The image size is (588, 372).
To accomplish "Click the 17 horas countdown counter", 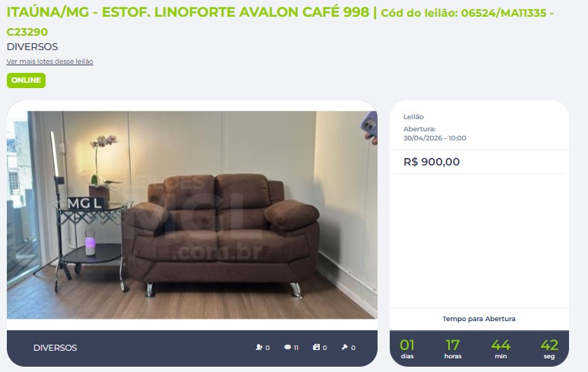I will tap(453, 348).
